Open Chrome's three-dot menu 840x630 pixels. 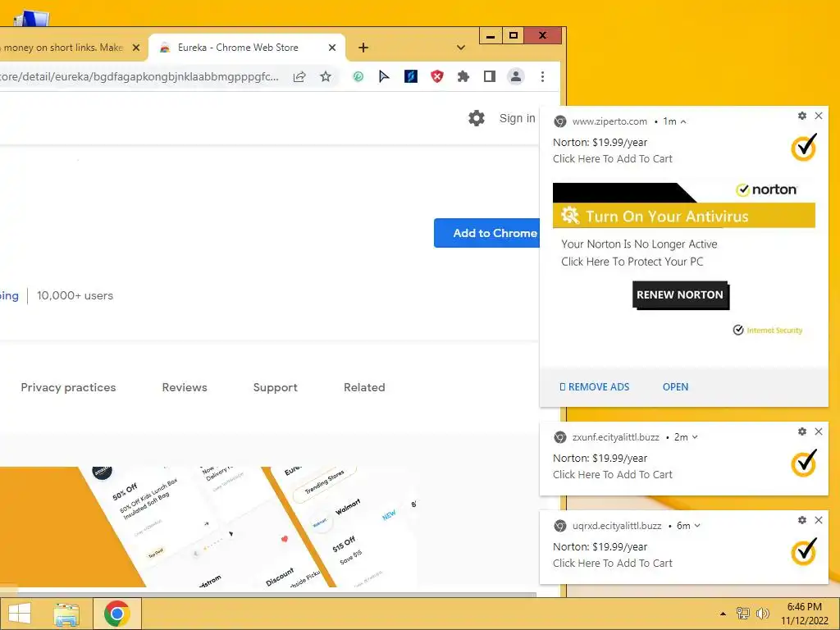pyautogui.click(x=543, y=76)
